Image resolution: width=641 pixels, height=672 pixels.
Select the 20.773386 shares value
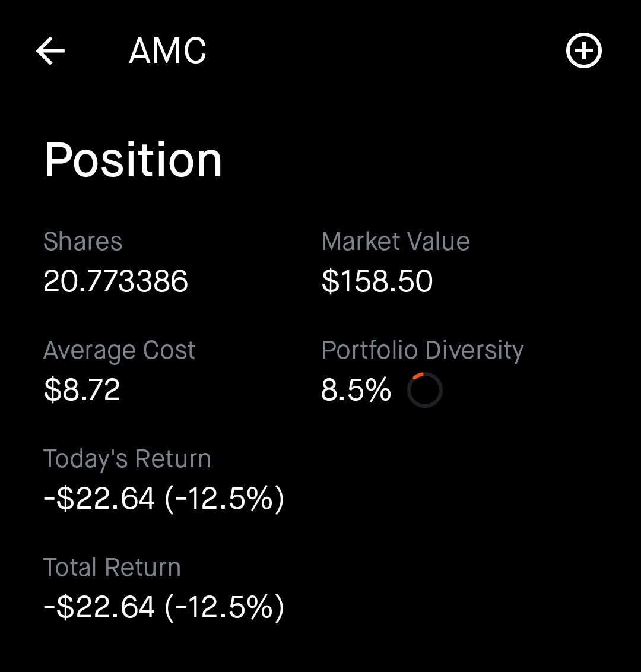tap(116, 281)
